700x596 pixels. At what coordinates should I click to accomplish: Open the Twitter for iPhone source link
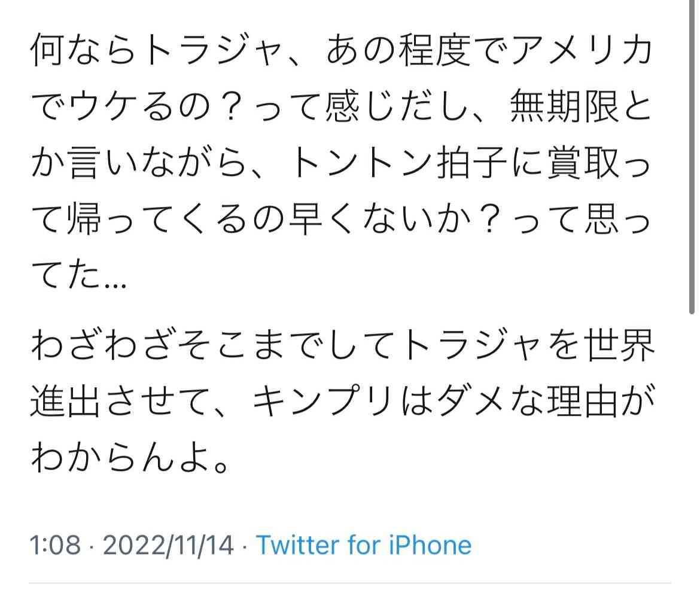(363, 545)
